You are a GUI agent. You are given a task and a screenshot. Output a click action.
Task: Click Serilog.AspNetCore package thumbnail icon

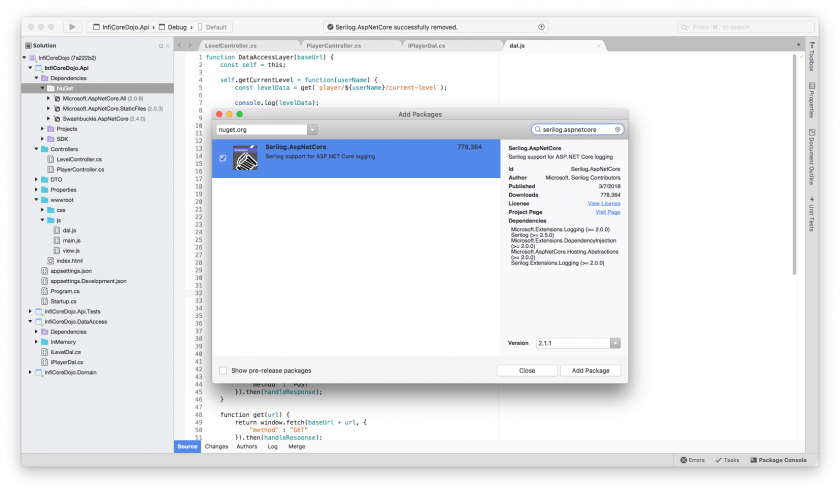[245, 157]
